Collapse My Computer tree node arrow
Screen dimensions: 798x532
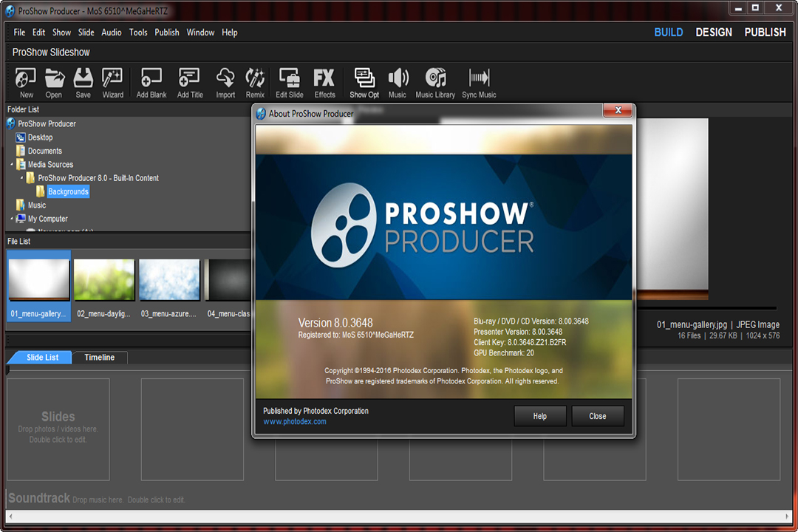point(11,219)
